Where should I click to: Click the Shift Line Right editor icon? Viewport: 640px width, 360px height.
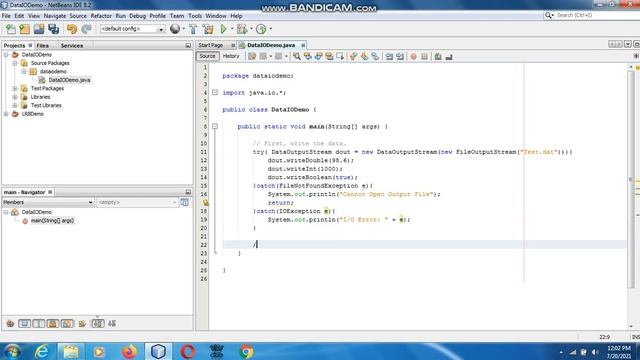coord(400,56)
